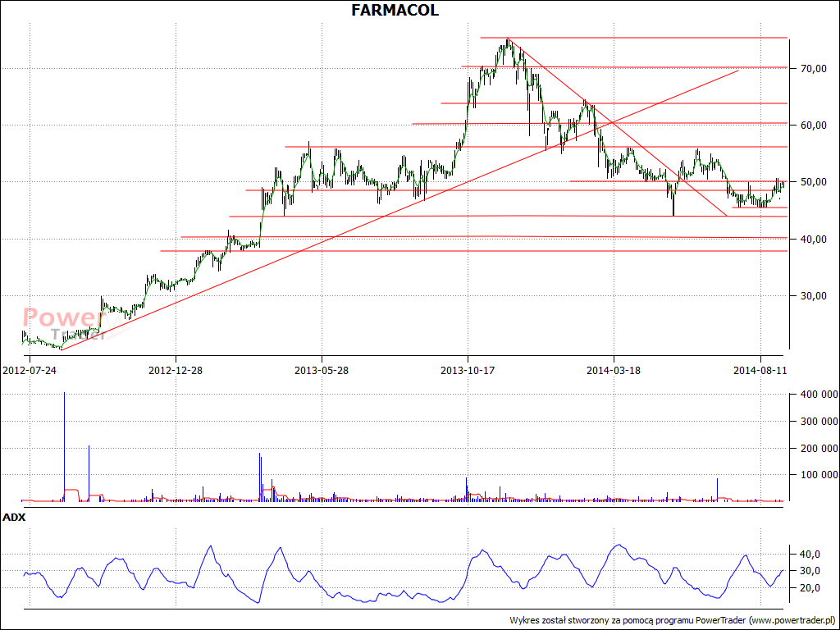This screenshot has width=840, height=630.
Task: Click the tallest blue volume spike
Action: [64, 447]
